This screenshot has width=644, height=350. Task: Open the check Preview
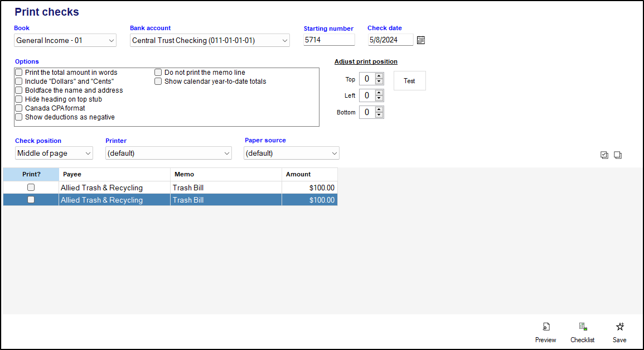545,333
